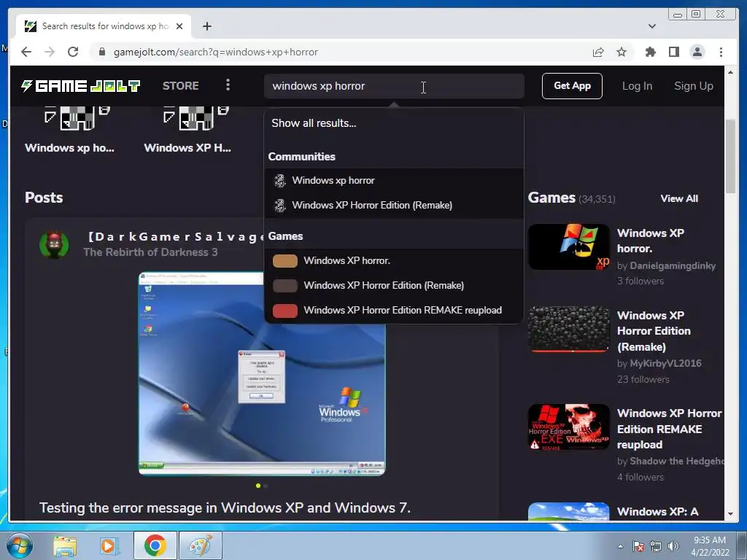Viewport: 747px width, 560px height.
Task: Toggle the Chrome side panel icon
Action: (x=673, y=52)
